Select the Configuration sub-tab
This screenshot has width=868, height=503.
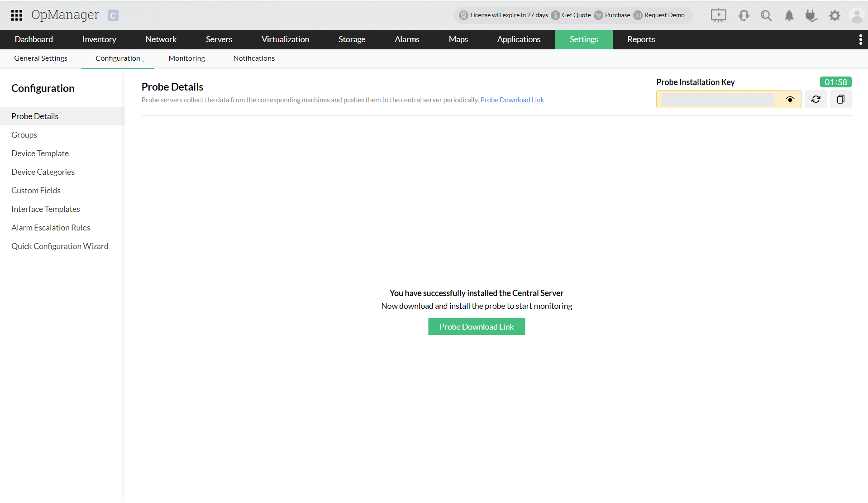(x=118, y=58)
